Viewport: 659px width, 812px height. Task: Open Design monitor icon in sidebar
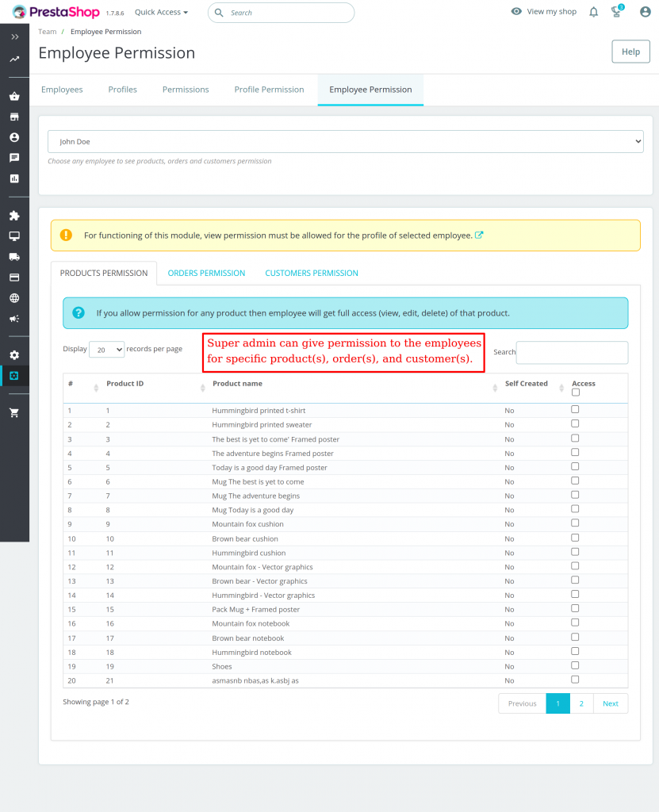pyautogui.click(x=14, y=236)
